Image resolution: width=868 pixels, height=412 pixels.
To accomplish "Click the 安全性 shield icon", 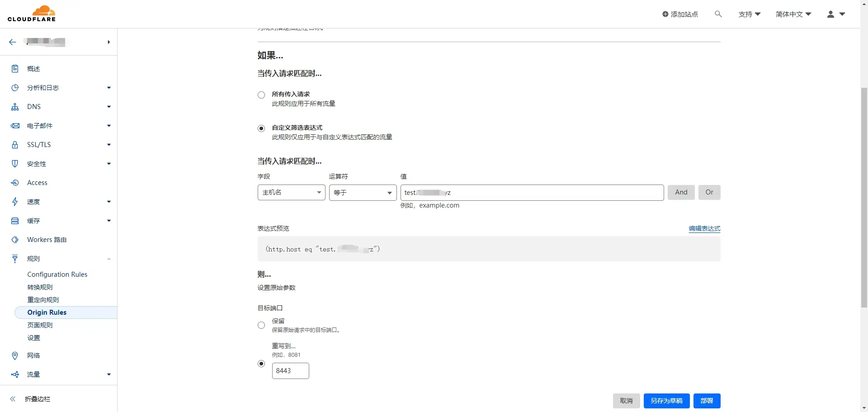I will [15, 164].
